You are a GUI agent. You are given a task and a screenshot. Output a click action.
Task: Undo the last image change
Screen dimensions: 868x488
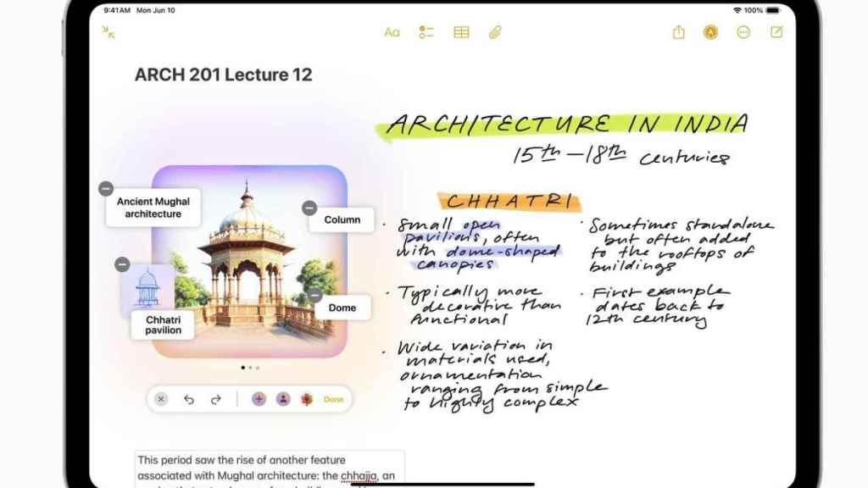coord(189,399)
